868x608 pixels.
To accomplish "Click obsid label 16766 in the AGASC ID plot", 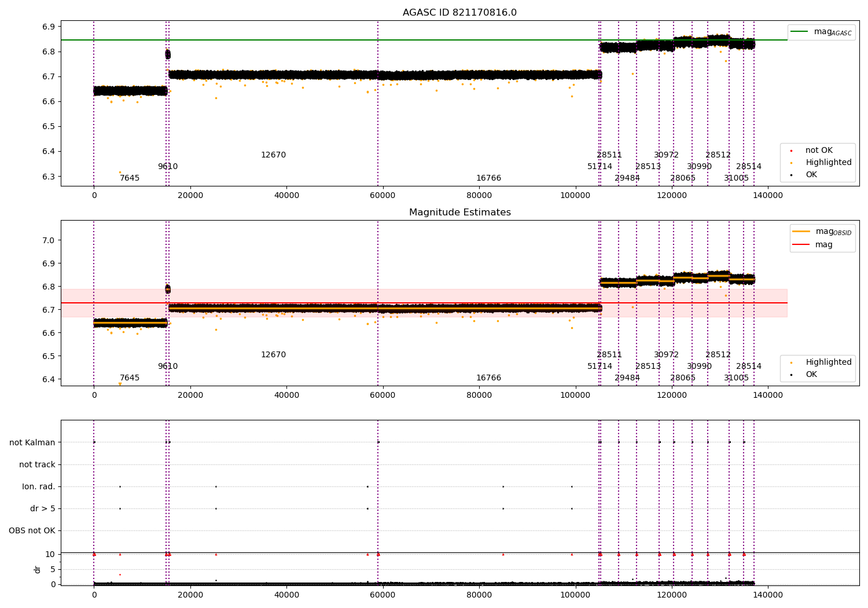I will point(488,178).
